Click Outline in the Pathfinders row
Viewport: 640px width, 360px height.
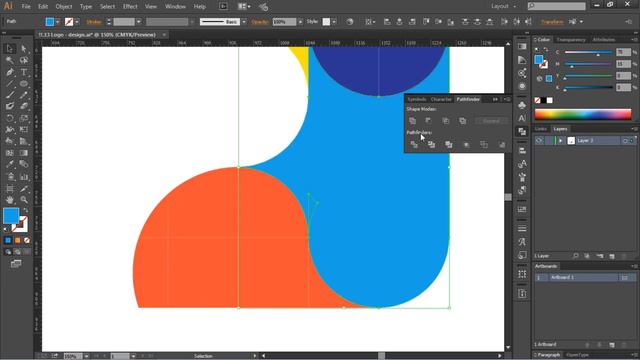point(484,144)
